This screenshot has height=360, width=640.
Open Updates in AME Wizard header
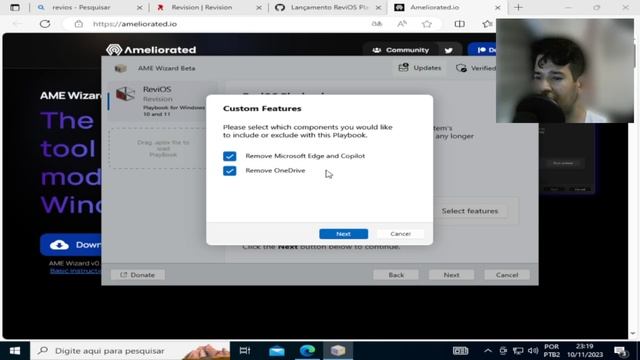click(x=420, y=68)
